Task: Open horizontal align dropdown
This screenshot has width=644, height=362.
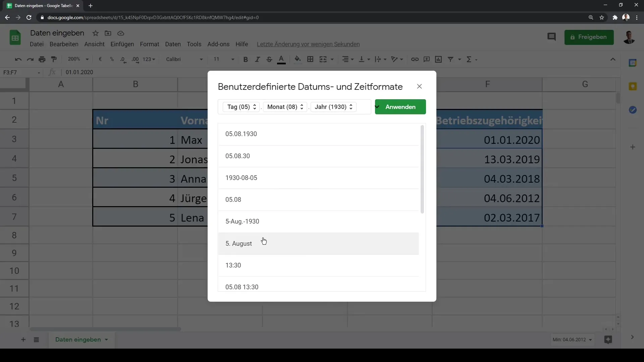Action: (347, 59)
